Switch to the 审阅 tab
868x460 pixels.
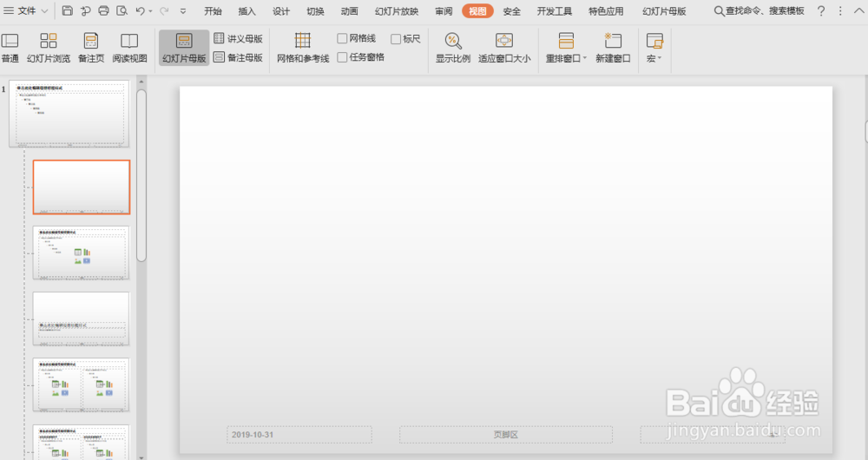point(444,11)
